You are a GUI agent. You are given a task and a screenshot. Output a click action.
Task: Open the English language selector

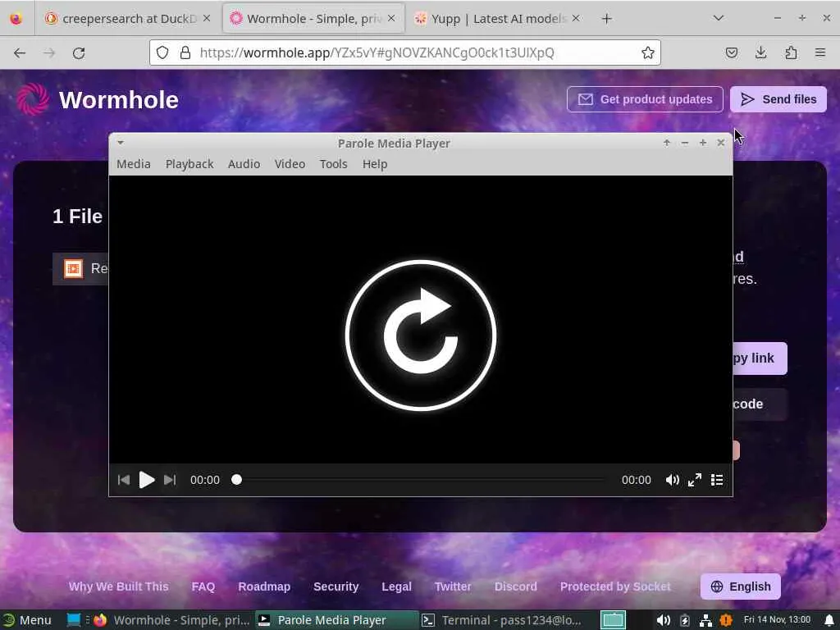point(741,587)
